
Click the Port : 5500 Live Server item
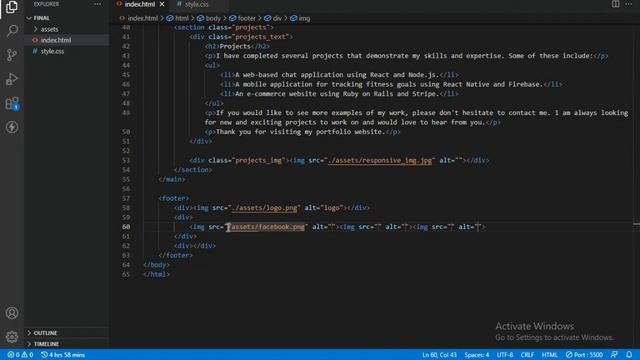tap(584, 355)
